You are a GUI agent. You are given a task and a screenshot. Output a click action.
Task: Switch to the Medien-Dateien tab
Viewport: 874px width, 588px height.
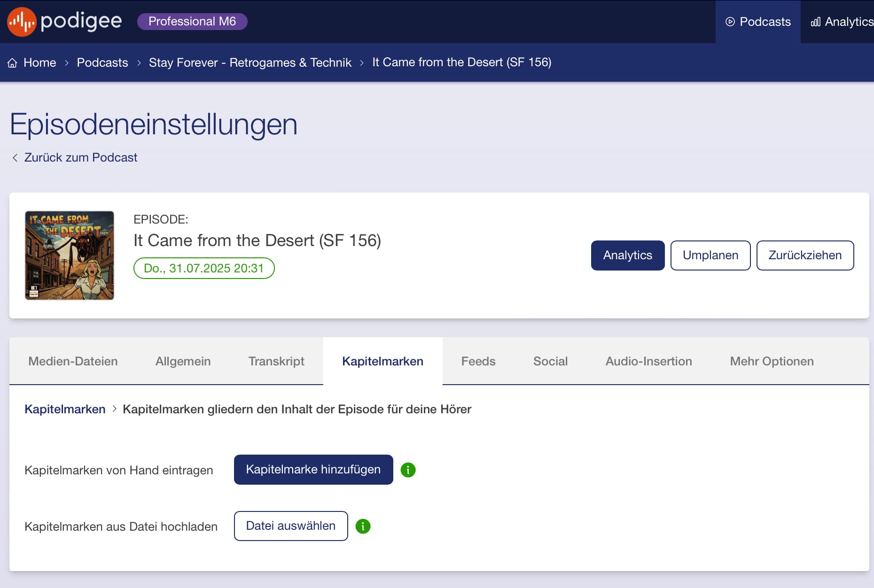73,361
